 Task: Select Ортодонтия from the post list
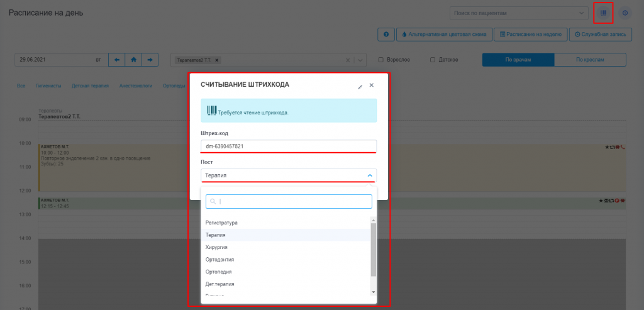286,260
